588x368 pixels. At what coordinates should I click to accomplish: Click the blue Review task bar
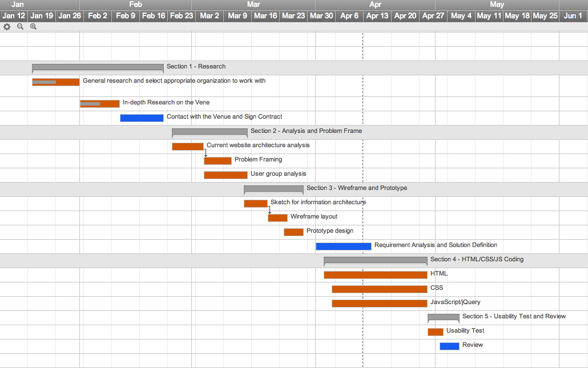coord(449,346)
